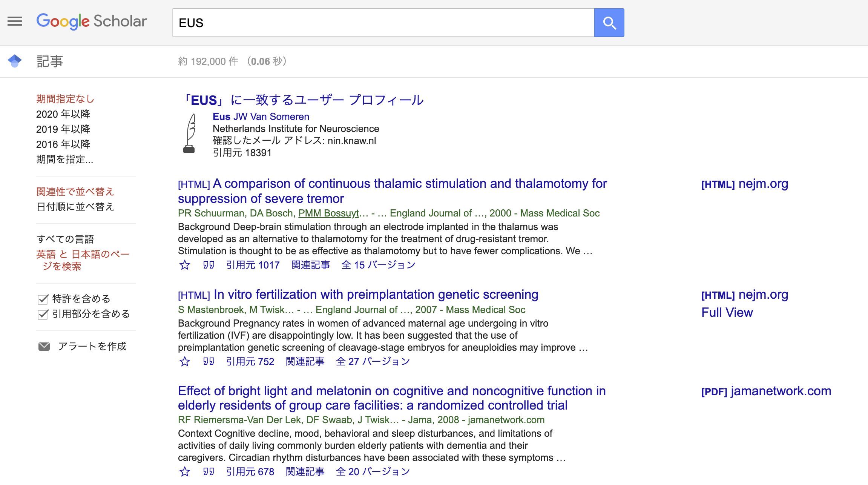
Task: Open 全 27 バージョン link
Action: coord(373,362)
